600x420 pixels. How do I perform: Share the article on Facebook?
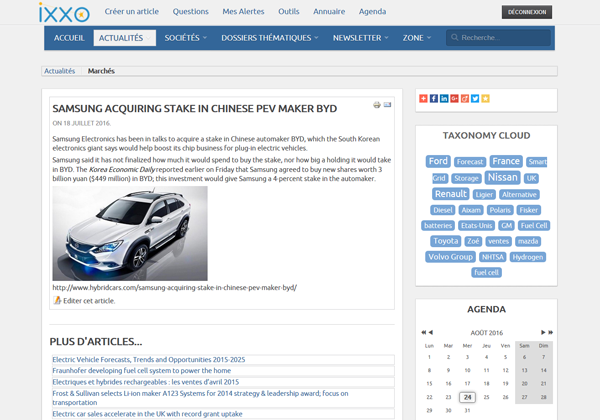tap(434, 99)
